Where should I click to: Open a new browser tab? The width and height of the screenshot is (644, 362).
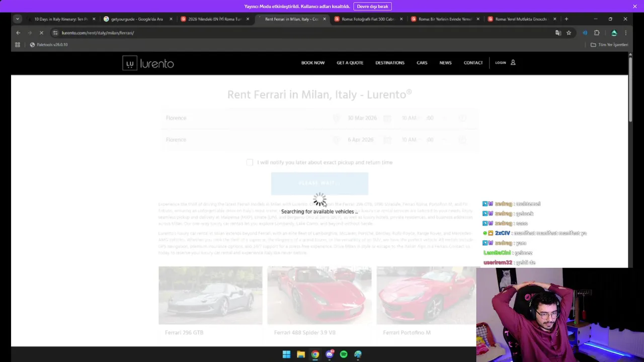[567, 19]
